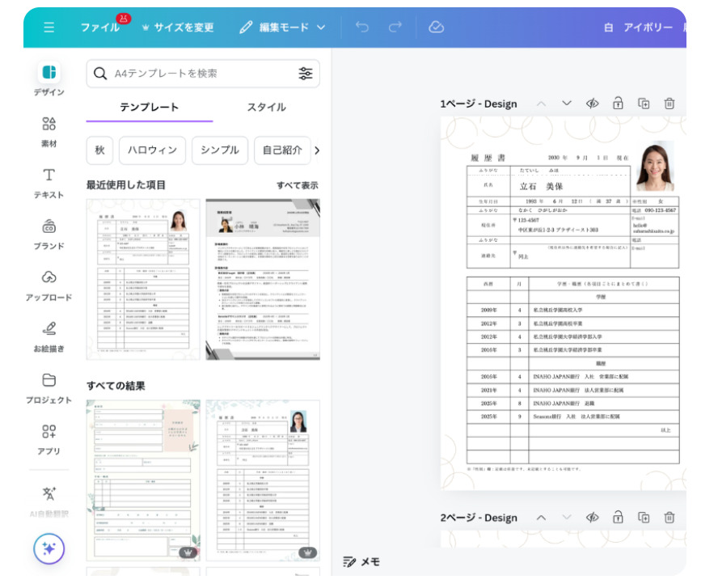Open the 素材 elements panel

click(49, 131)
